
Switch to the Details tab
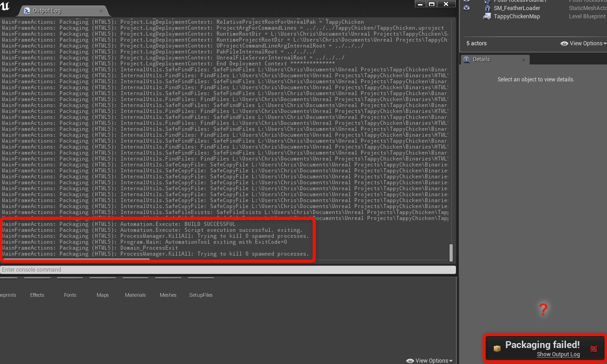click(495, 59)
